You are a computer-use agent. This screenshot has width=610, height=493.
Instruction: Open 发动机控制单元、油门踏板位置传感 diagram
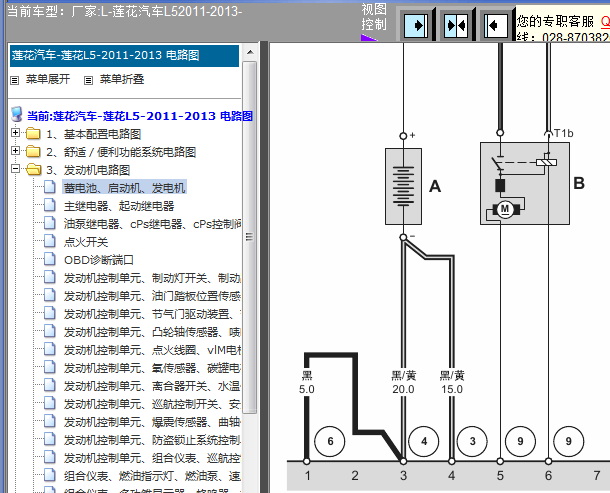[x=152, y=296]
